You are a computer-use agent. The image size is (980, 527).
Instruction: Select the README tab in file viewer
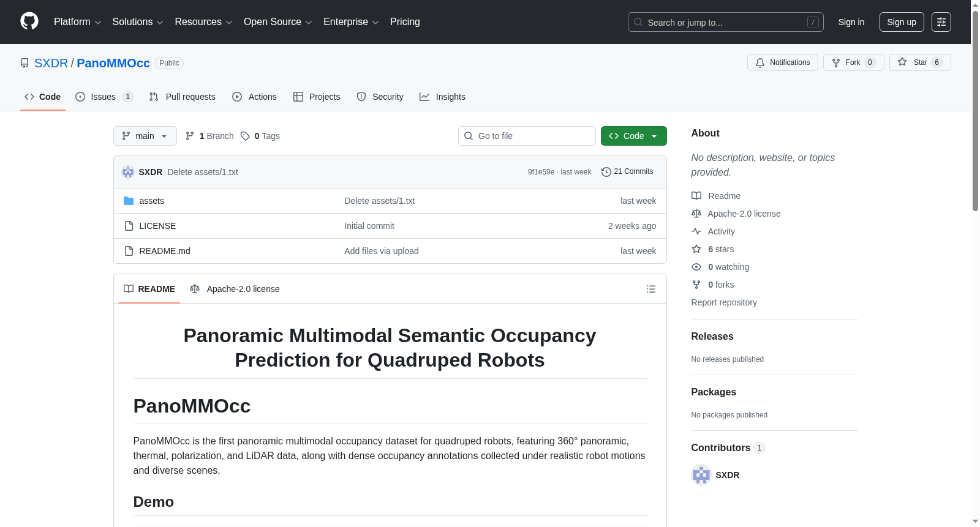coord(149,289)
